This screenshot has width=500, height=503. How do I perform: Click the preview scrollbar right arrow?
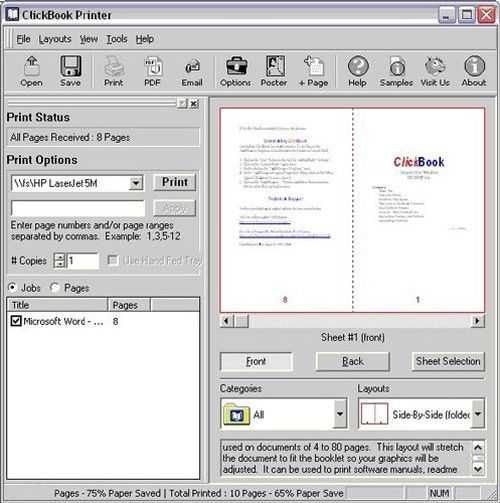pyautogui.click(x=477, y=321)
